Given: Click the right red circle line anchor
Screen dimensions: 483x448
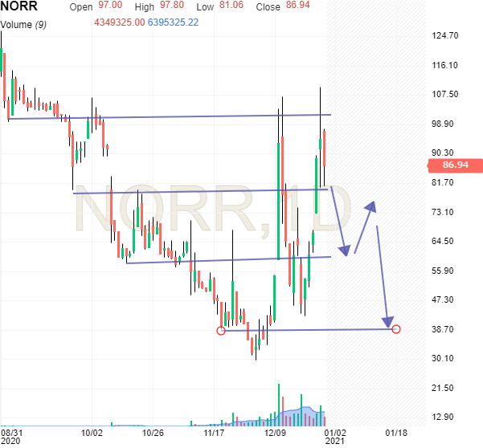Looking at the screenshot, I should [395, 328].
